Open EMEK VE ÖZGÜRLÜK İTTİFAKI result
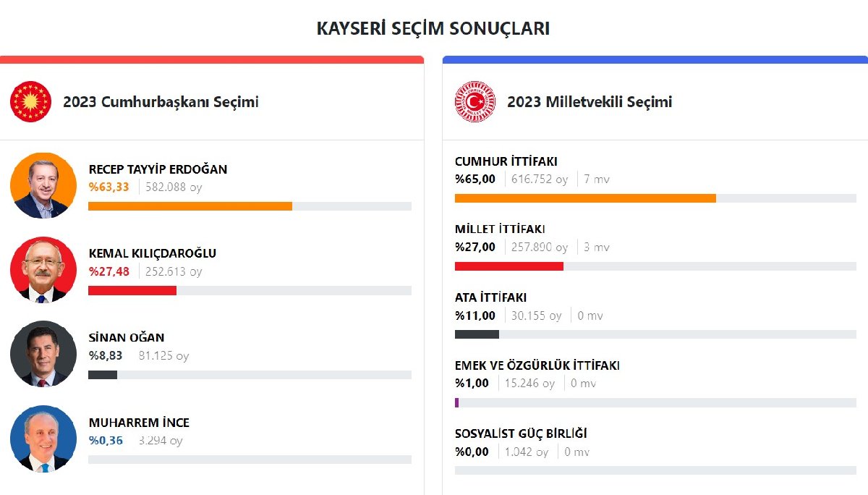Image resolution: width=868 pixels, height=495 pixels. pyautogui.click(x=537, y=365)
